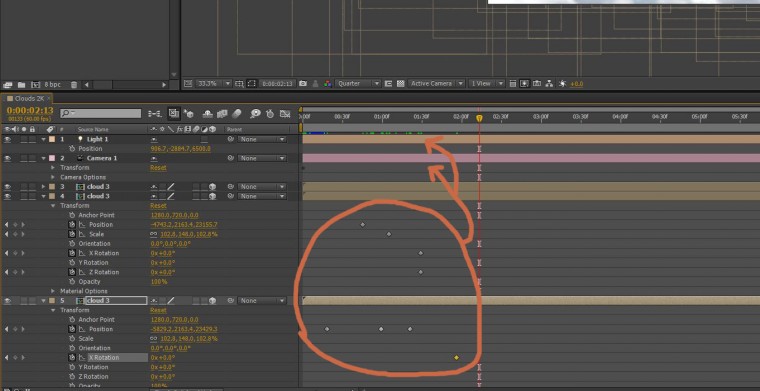Create a new folder in the Project panel
This screenshot has width=760, height=391.
pyautogui.click(x=21, y=85)
